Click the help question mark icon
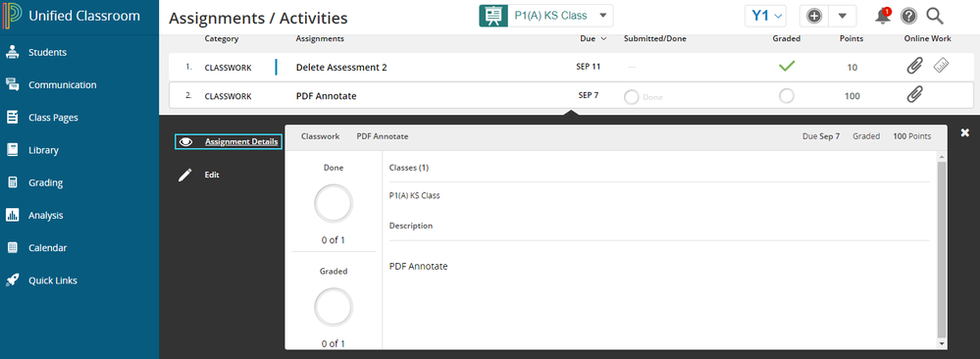The width and height of the screenshot is (980, 359). 908,17
